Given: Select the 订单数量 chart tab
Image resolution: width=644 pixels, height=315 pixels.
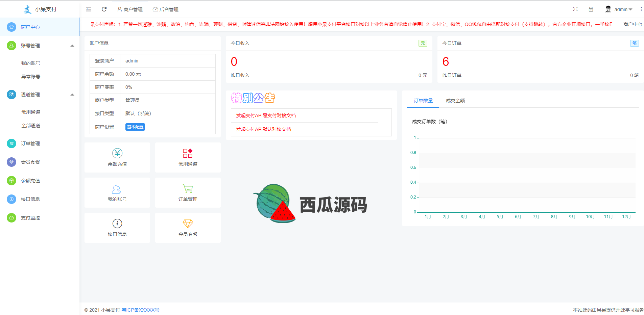Looking at the screenshot, I should coord(423,101).
